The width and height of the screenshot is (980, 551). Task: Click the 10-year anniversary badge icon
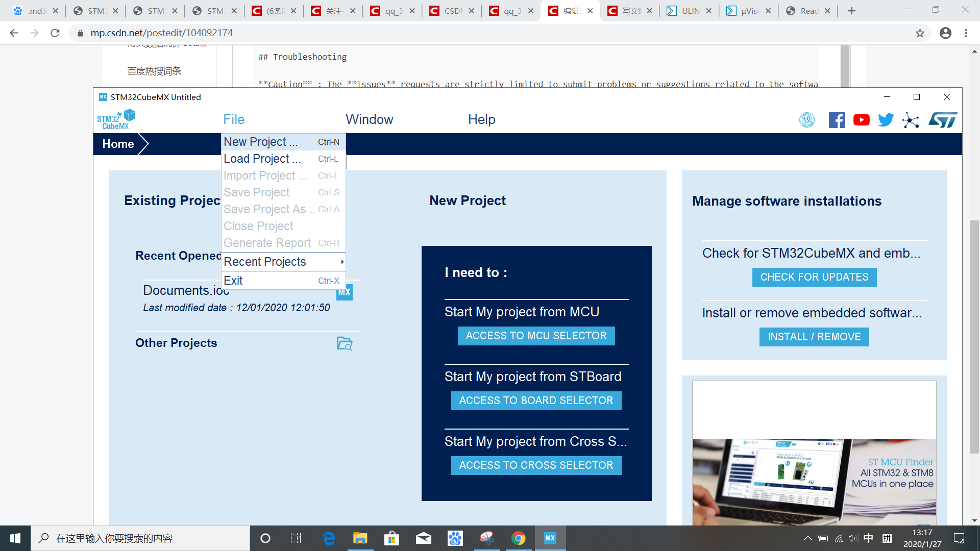[807, 120]
